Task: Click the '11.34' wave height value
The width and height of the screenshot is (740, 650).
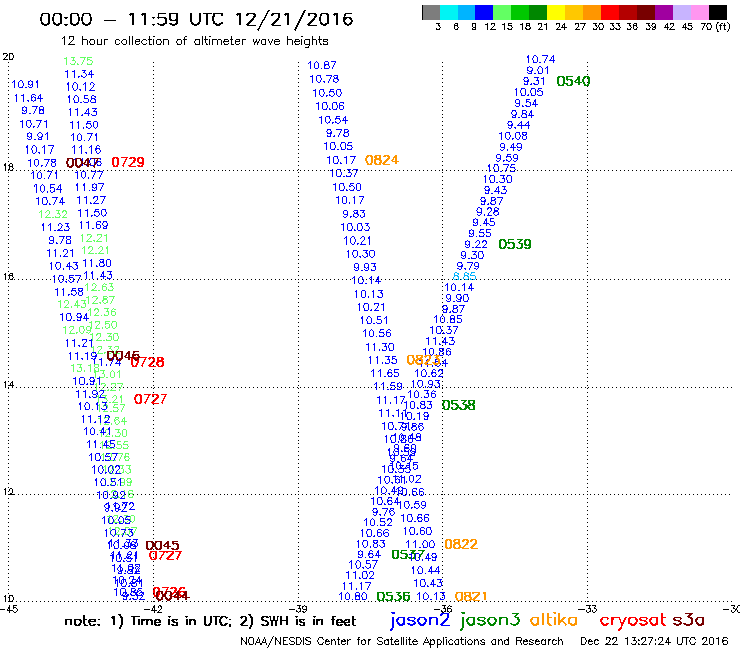Action: (x=79, y=74)
